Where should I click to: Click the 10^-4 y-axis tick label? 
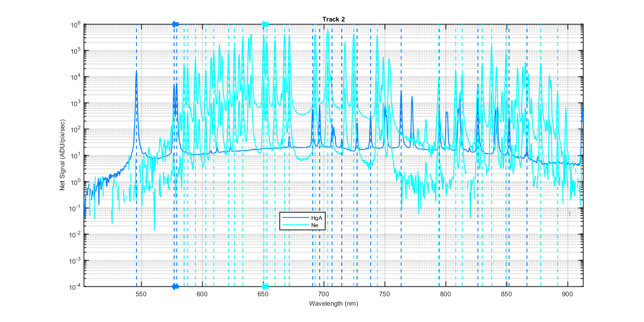[76, 286]
